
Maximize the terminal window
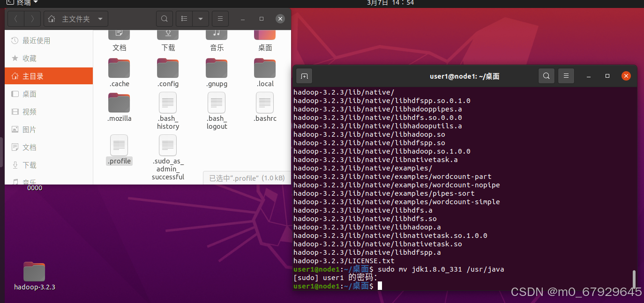tap(607, 76)
